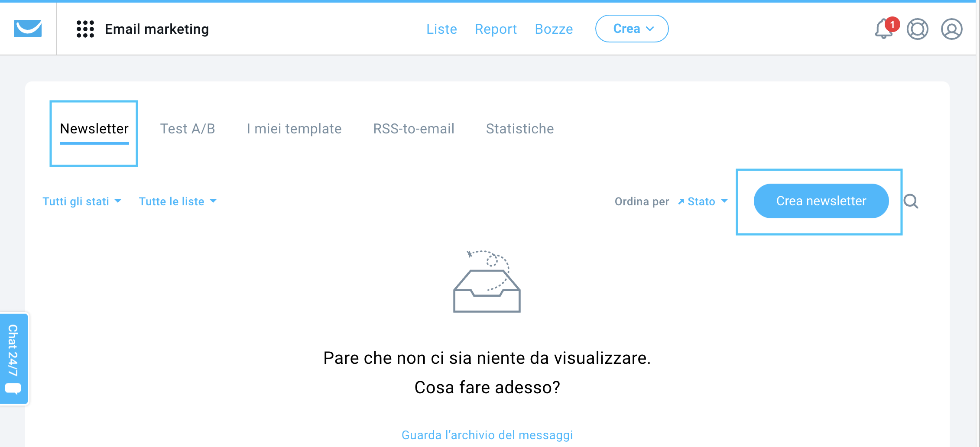Click the GetResponse envelope logo

pos(28,29)
